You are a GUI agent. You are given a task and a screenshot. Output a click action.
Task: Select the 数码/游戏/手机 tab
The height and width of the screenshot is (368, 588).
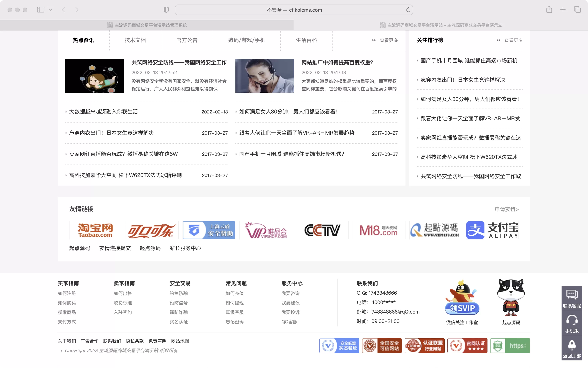(x=247, y=40)
